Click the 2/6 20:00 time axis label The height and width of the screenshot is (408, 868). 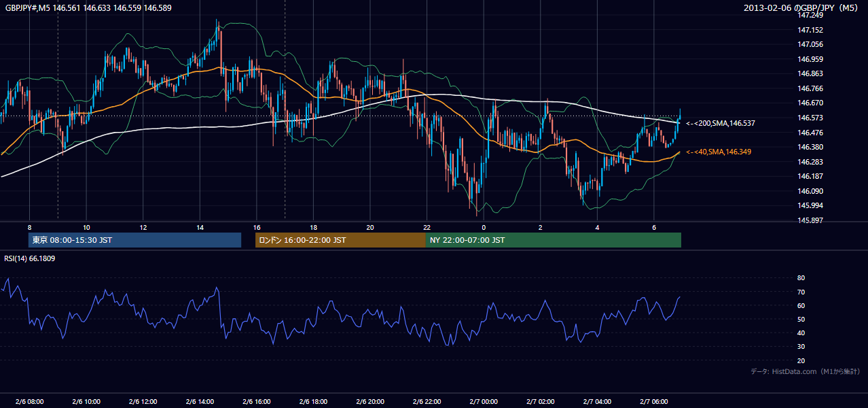coord(370,401)
